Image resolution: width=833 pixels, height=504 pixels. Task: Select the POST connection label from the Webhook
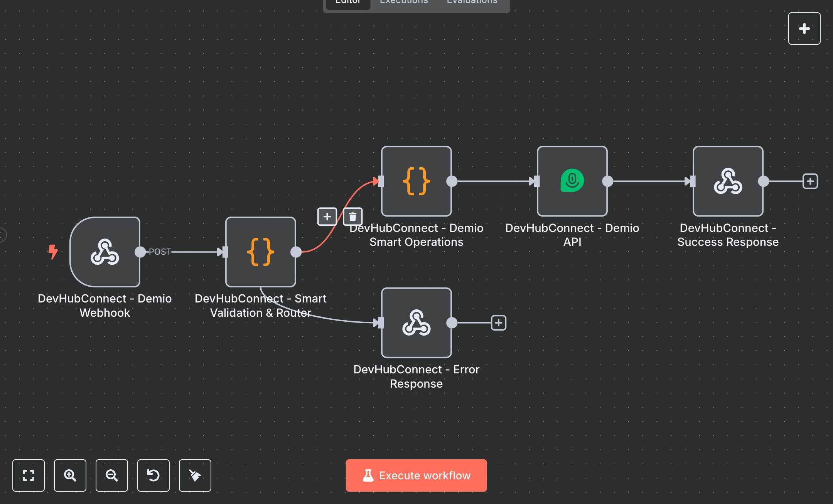pos(160,252)
